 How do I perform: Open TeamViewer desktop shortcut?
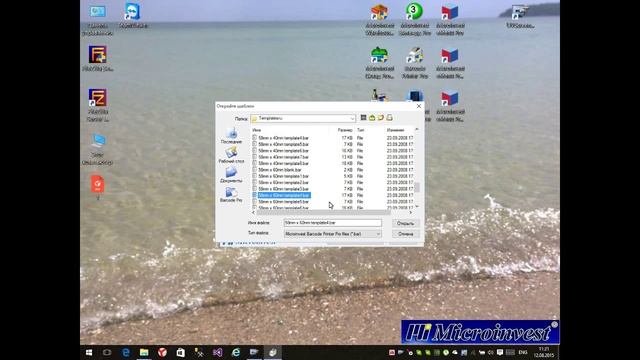(133, 16)
